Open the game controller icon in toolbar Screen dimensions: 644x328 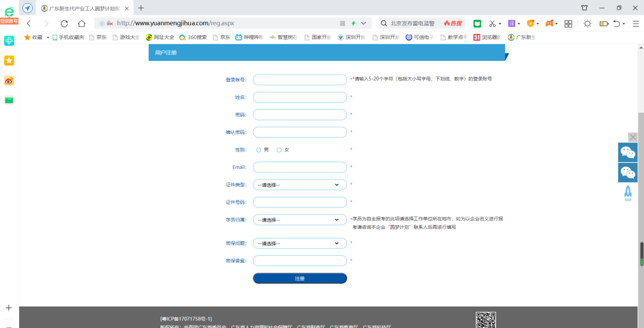click(x=549, y=23)
